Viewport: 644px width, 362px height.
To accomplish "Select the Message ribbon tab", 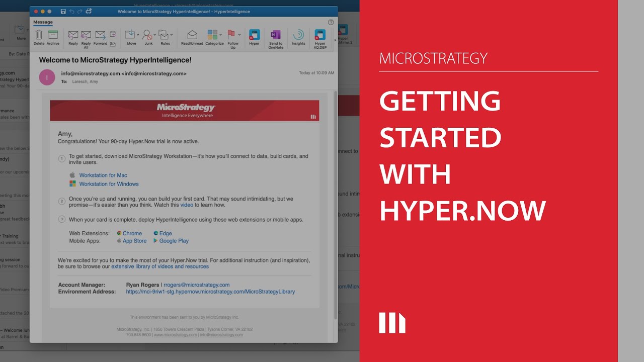I will [x=43, y=22].
